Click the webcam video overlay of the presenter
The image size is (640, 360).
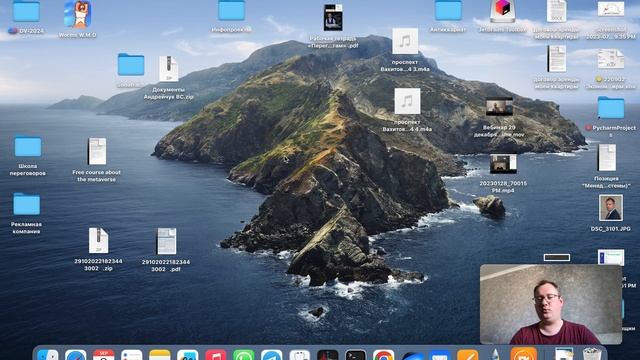click(551, 304)
